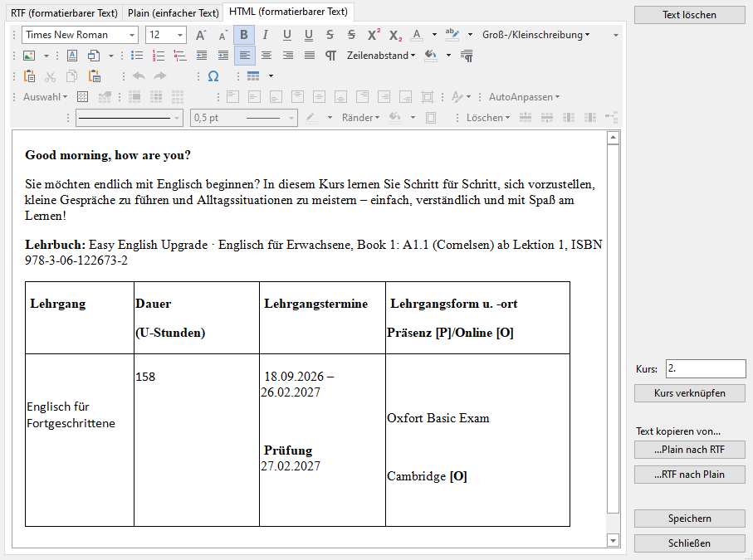
Task: Click the text box icon
Action: pos(72,56)
